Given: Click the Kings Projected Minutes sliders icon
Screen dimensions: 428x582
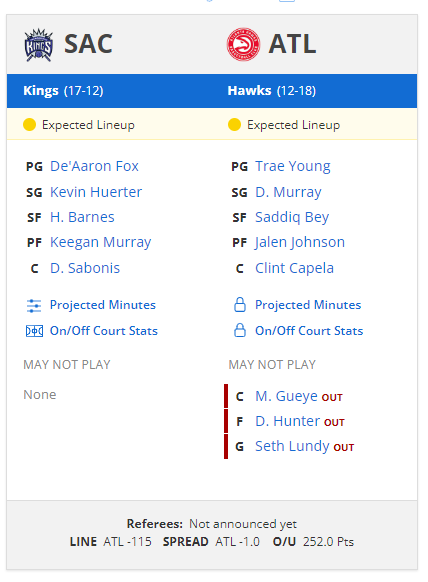Looking at the screenshot, I should 34,305.
